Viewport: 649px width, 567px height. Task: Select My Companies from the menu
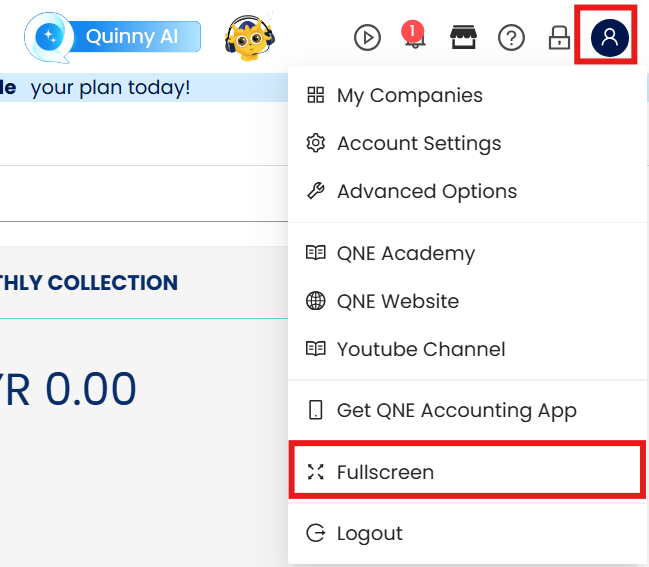(409, 95)
